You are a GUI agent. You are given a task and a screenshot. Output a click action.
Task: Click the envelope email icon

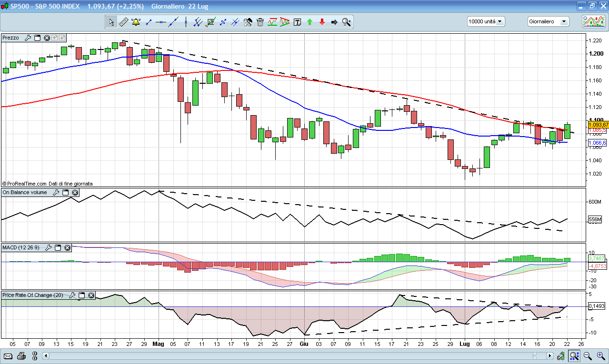pos(8,356)
